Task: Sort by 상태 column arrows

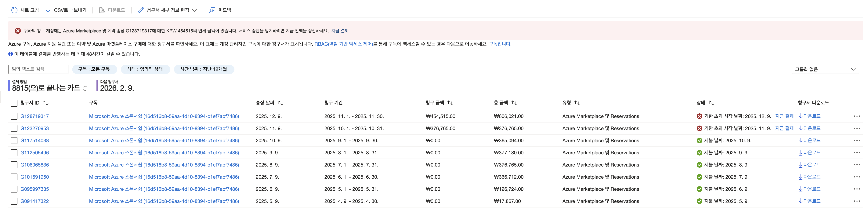Action: (711, 103)
